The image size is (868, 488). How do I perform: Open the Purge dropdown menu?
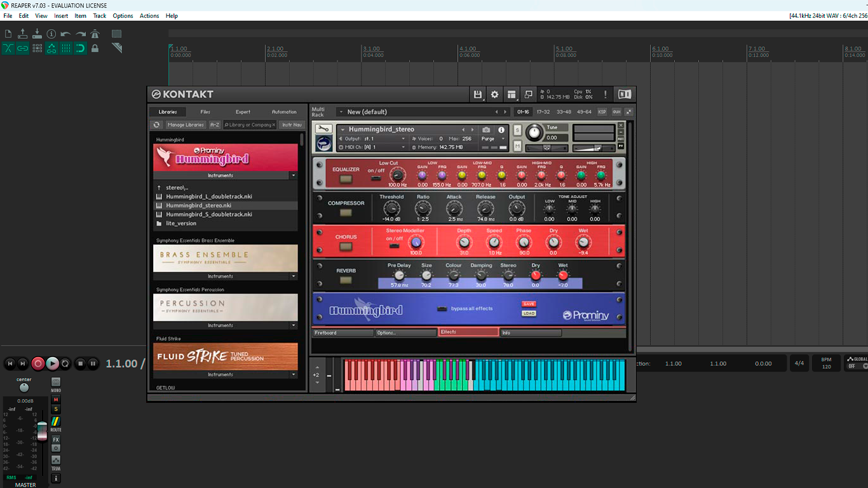pos(493,139)
